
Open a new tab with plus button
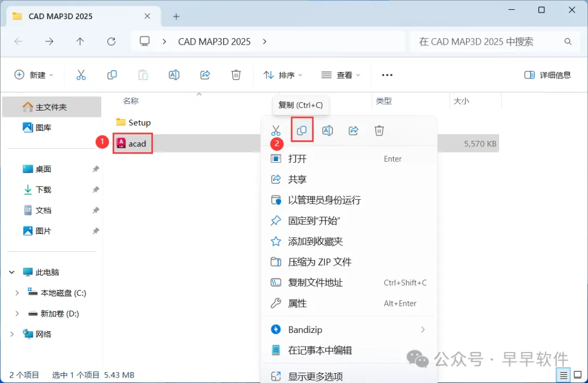(x=176, y=16)
